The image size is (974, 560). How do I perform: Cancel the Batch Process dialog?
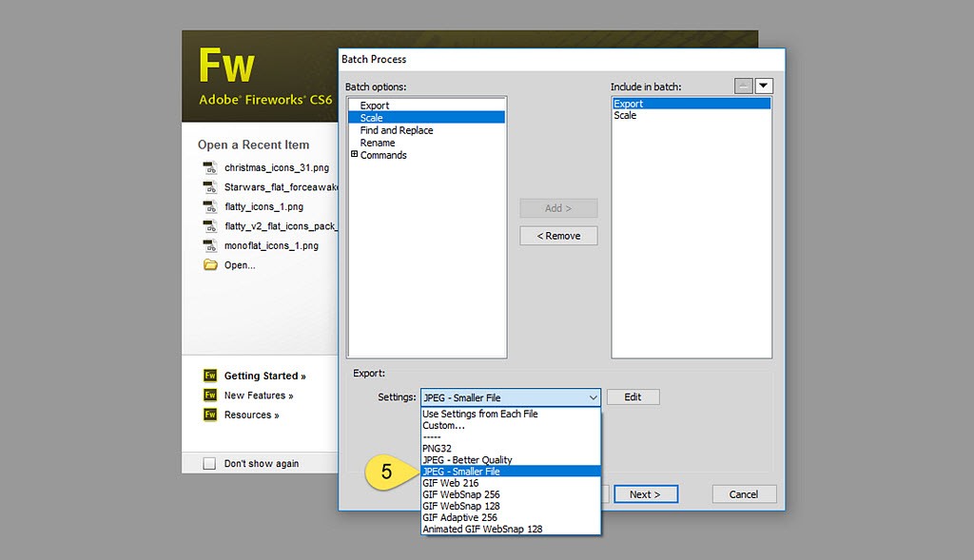coord(744,494)
